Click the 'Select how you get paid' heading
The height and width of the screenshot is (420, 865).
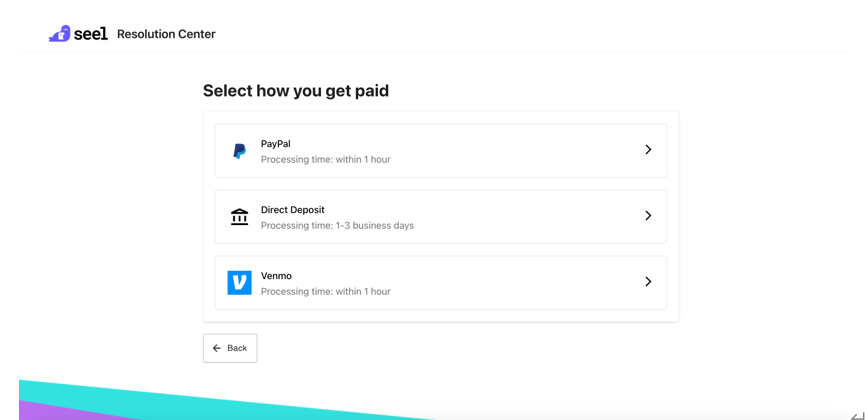(x=296, y=91)
